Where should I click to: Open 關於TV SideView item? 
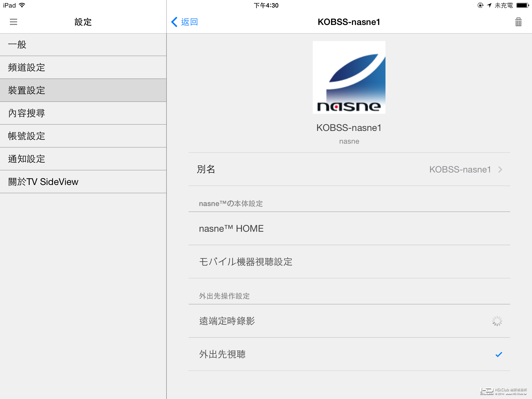(83, 182)
